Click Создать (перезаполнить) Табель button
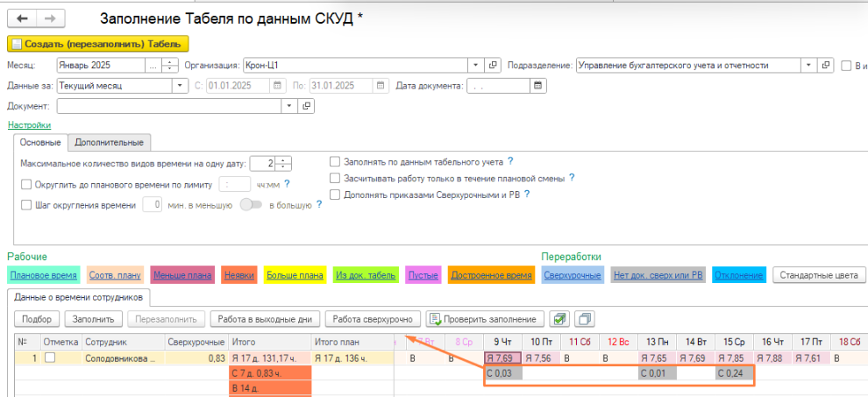Image resolution: width=868 pixels, height=397 pixels. pos(98,44)
